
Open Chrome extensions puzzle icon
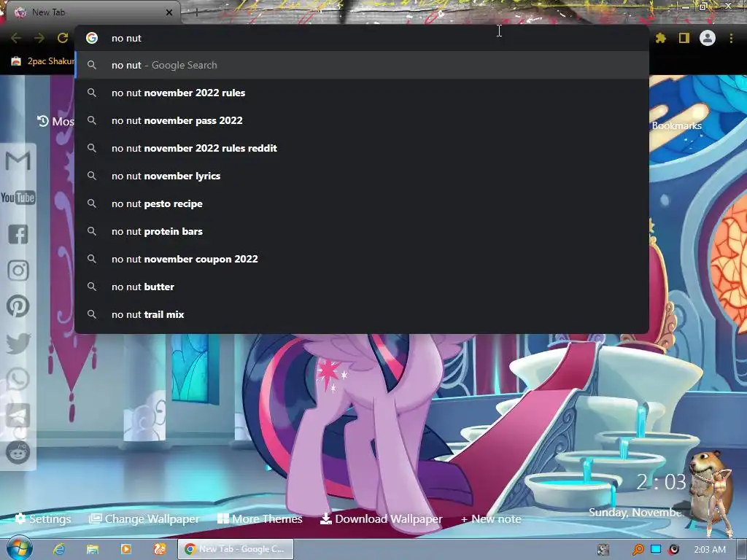tap(661, 38)
